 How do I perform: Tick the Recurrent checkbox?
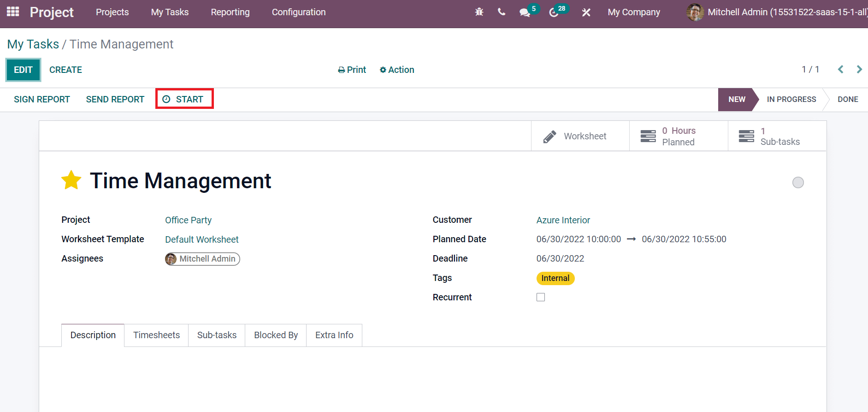[541, 297]
